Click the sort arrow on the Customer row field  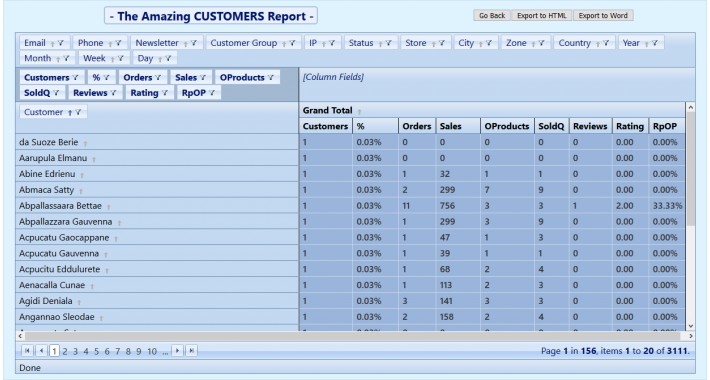[70, 113]
